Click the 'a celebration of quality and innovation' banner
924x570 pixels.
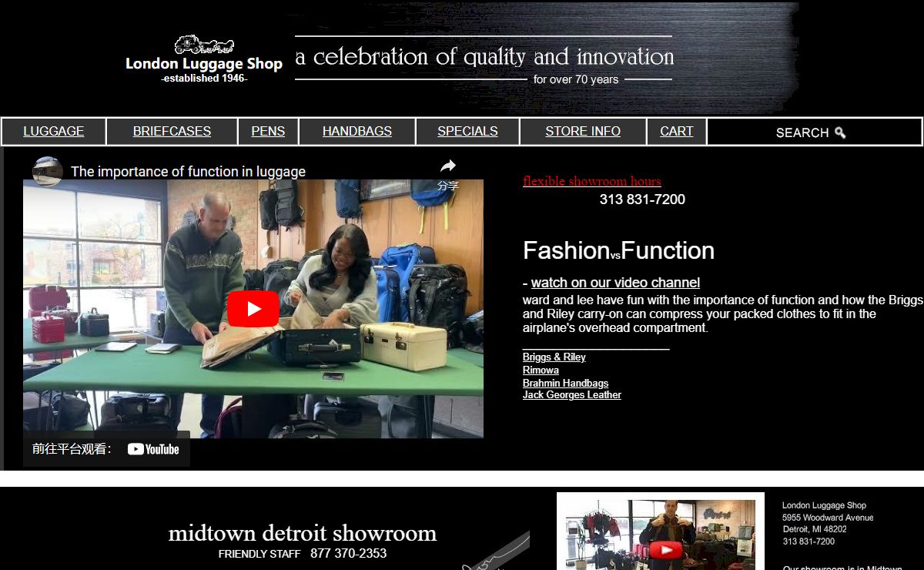(x=484, y=56)
